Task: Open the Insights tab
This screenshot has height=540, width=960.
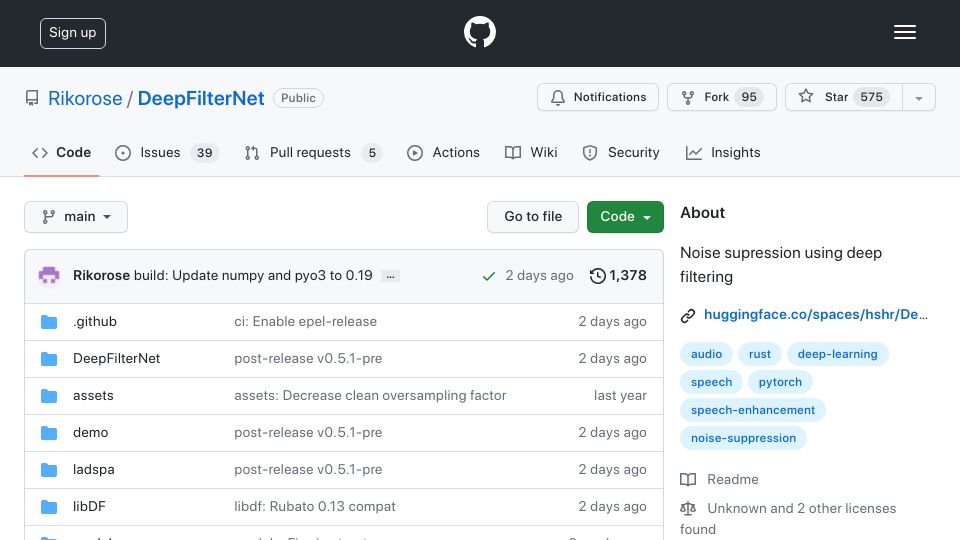Action: click(723, 152)
